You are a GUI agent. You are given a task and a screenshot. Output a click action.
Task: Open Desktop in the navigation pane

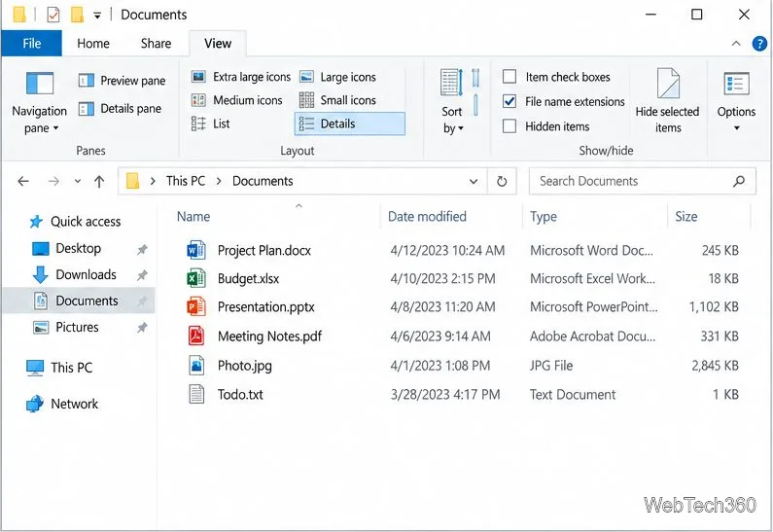[66, 249]
